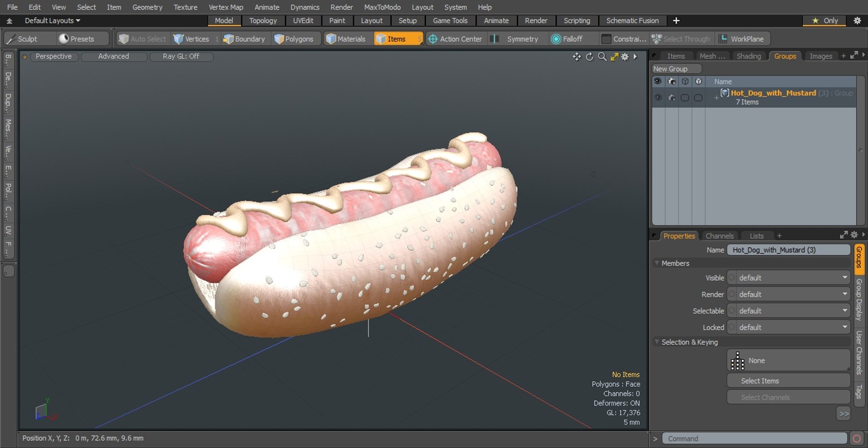
Task: Click the viewport pan icon
Action: pyautogui.click(x=577, y=57)
